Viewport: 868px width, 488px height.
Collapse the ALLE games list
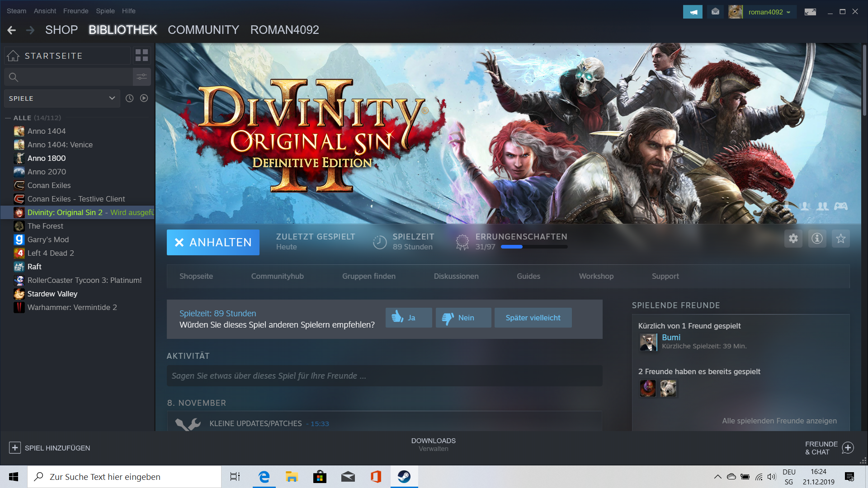pyautogui.click(x=8, y=118)
